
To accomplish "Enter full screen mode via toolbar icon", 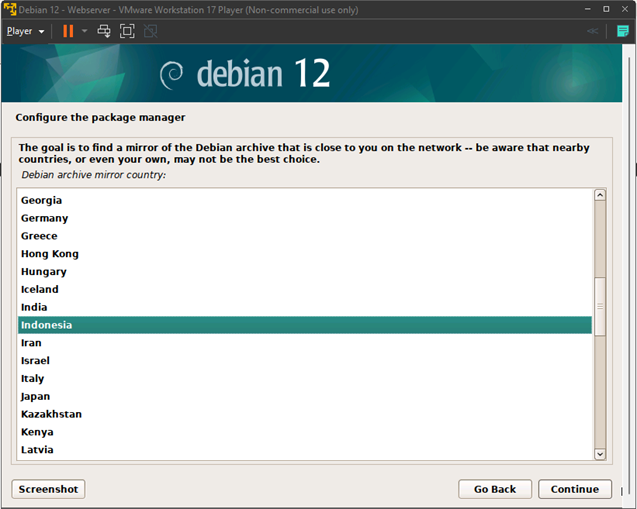I will (127, 31).
